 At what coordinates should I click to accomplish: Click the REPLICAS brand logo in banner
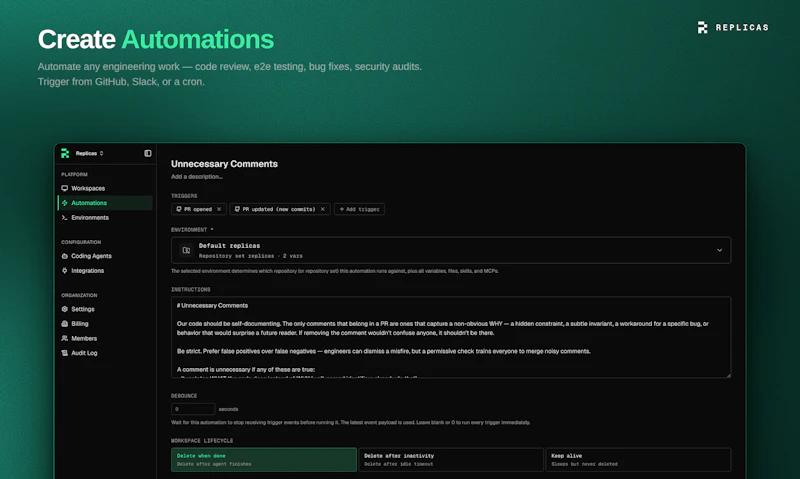coord(733,28)
